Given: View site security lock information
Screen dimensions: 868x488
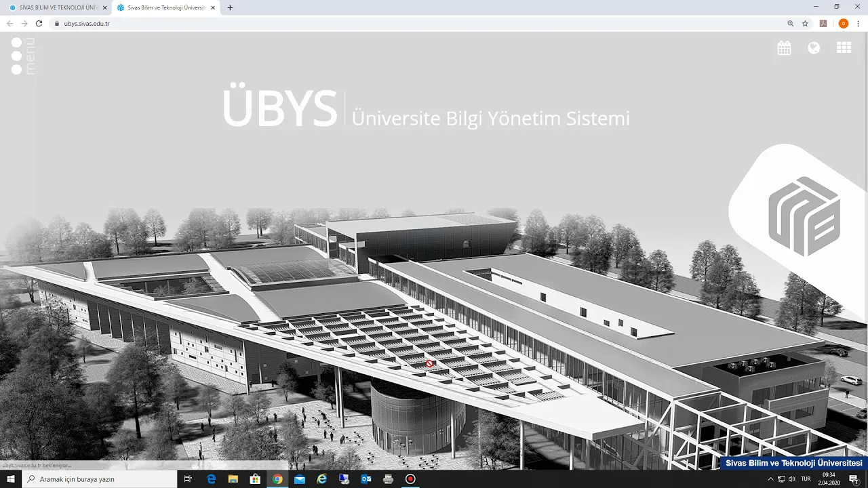Looking at the screenshot, I should (57, 23).
